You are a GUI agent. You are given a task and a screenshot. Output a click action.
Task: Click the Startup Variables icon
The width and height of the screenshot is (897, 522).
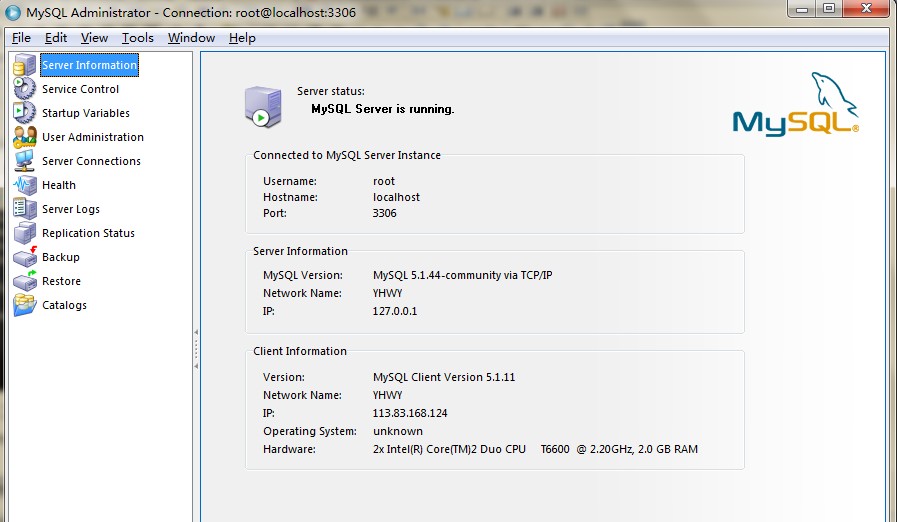point(24,113)
